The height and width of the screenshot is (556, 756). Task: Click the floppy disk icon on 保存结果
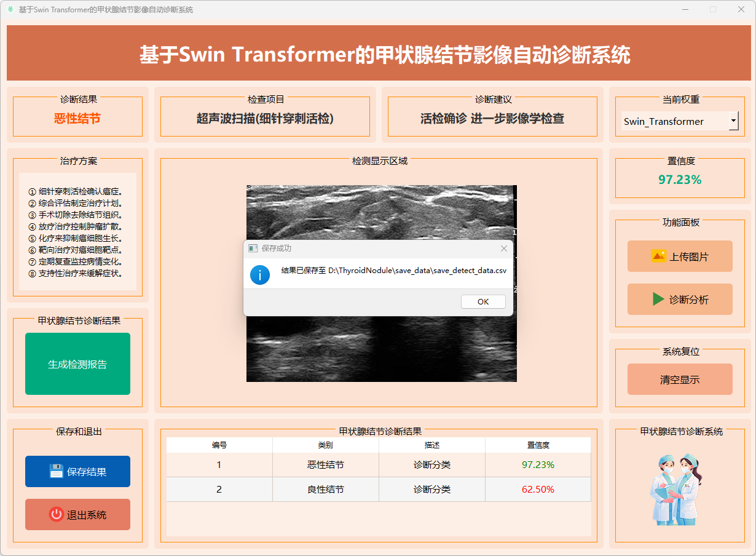[57, 472]
